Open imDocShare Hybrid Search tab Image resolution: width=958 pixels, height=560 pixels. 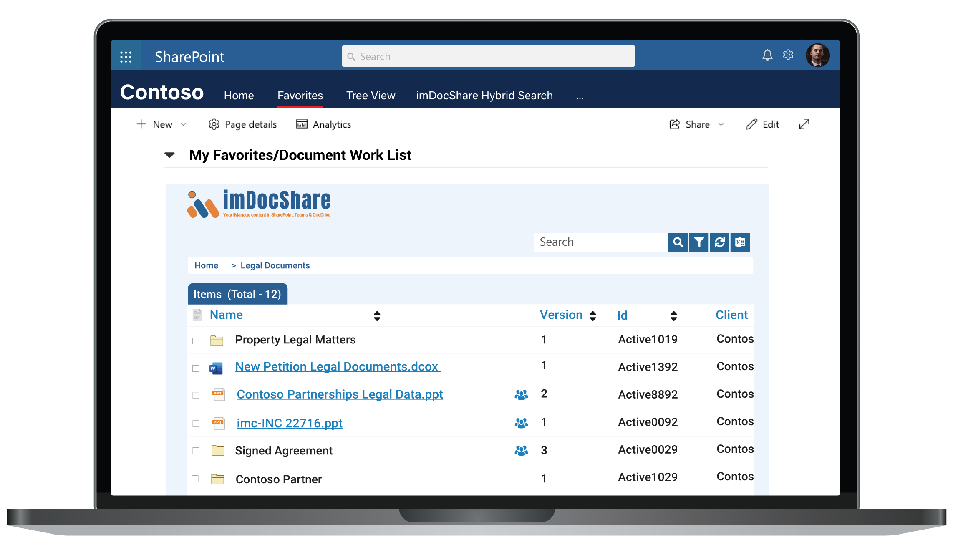click(484, 96)
